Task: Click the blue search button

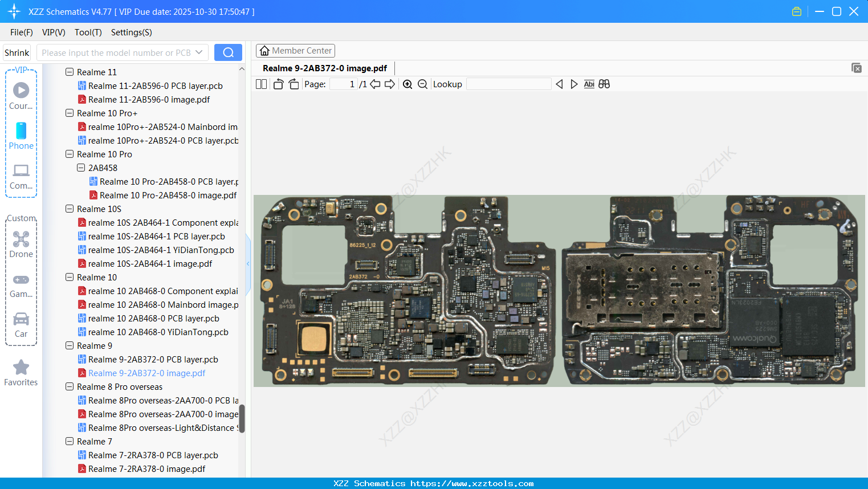Action: point(228,52)
